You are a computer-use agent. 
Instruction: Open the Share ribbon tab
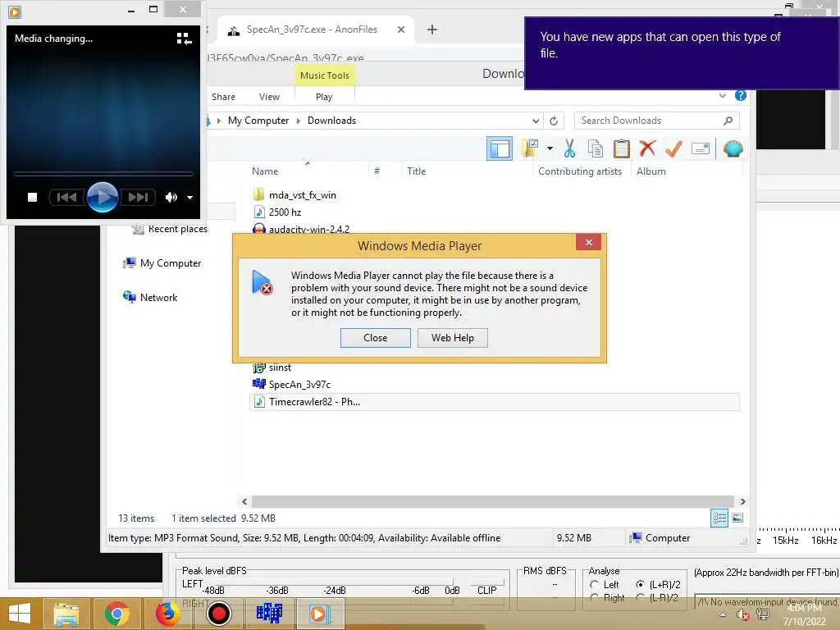point(223,97)
